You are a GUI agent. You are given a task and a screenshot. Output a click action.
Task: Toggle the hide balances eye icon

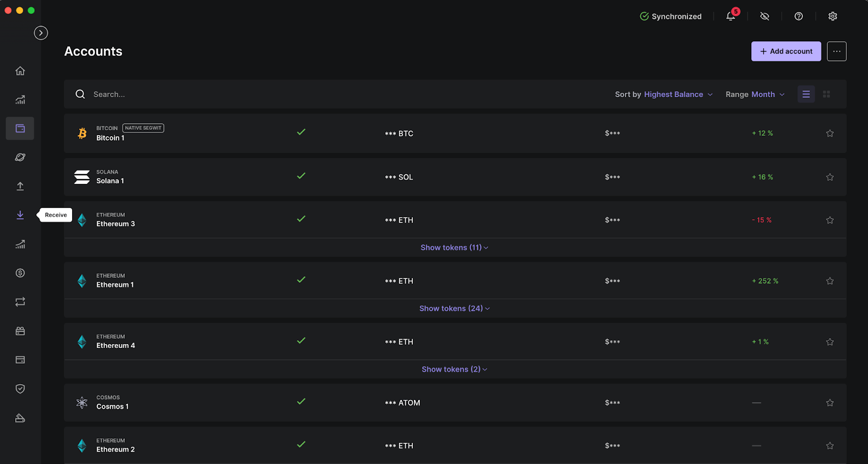coord(765,16)
